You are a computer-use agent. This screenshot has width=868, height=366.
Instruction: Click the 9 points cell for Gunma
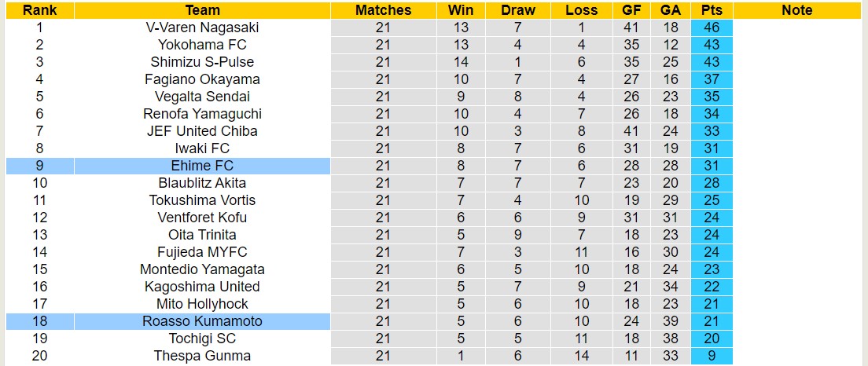click(x=712, y=356)
